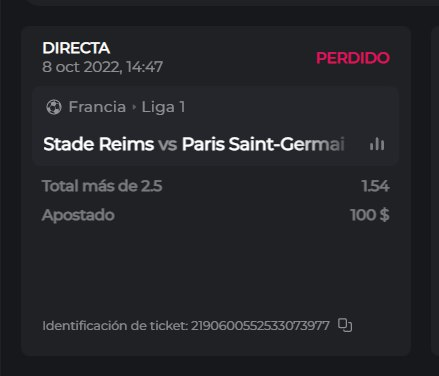Click the PERDIDO status label
This screenshot has width=439, height=376.
353,58
